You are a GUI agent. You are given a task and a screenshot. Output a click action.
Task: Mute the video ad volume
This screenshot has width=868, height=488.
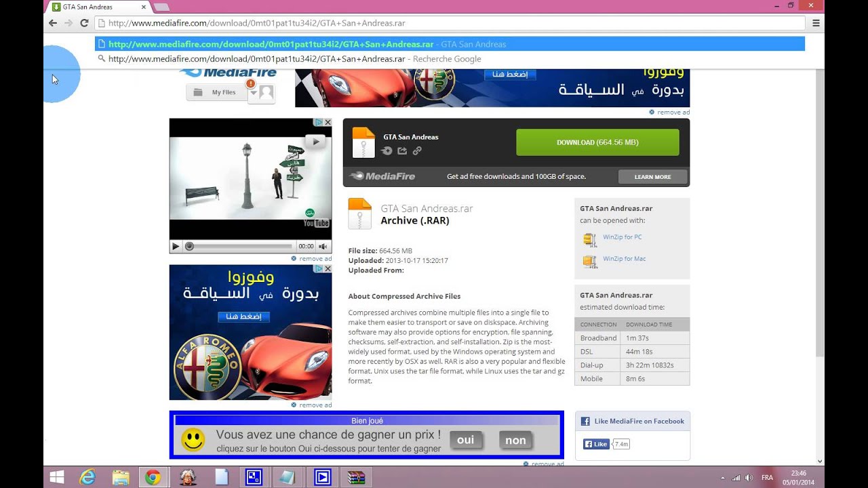coord(323,247)
